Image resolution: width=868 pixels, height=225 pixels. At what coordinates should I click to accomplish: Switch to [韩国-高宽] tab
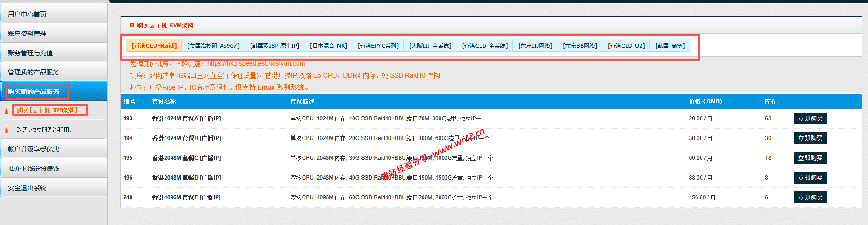click(670, 45)
